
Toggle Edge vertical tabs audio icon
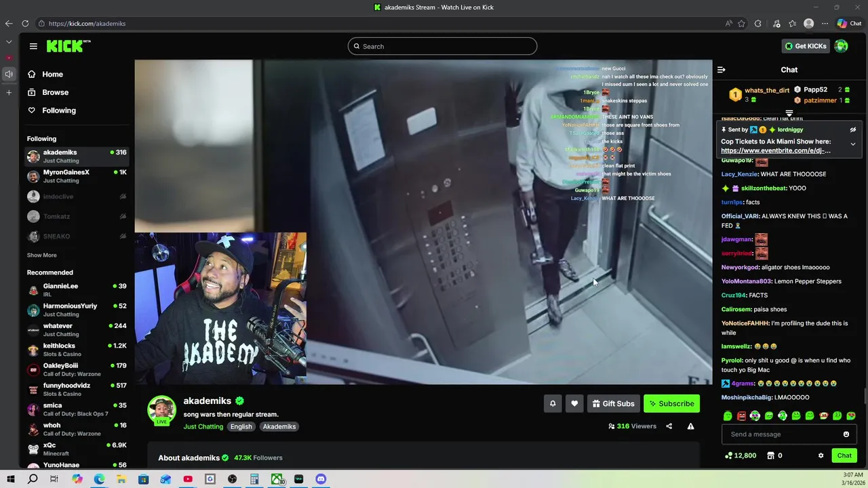pyautogui.click(x=9, y=74)
